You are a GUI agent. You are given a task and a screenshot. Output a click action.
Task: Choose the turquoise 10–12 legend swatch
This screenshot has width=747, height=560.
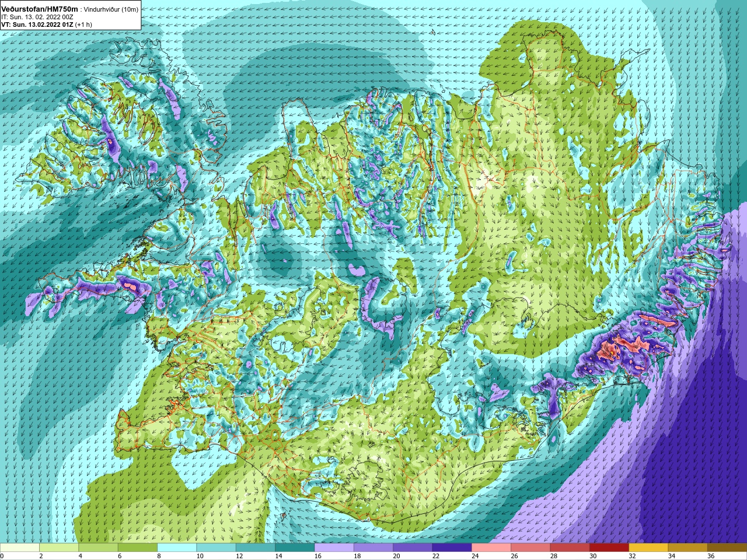pyautogui.click(x=216, y=548)
